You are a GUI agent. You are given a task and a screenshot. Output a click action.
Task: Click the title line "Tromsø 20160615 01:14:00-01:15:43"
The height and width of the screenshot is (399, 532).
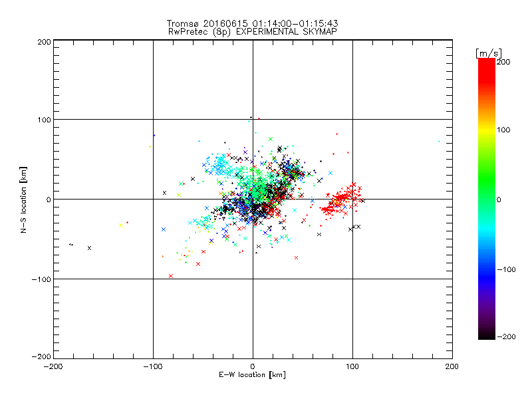tap(253, 23)
